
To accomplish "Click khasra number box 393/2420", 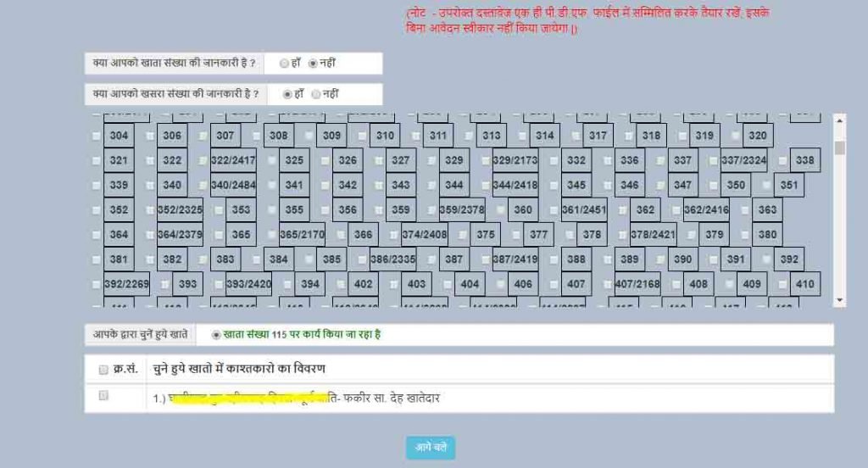I will click(249, 284).
